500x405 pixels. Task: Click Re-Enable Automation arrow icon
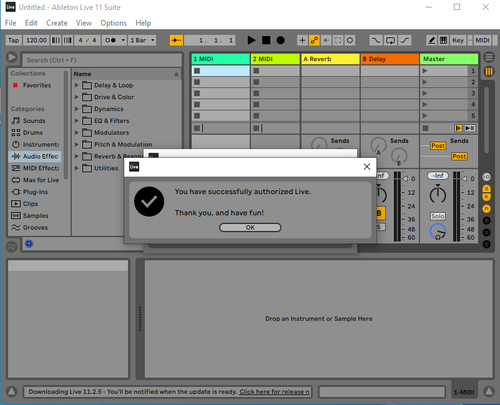tap(326, 40)
